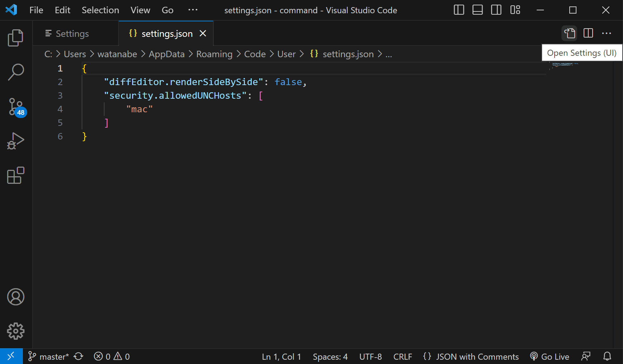Open the View menu
The height and width of the screenshot is (364, 623).
coord(140,10)
